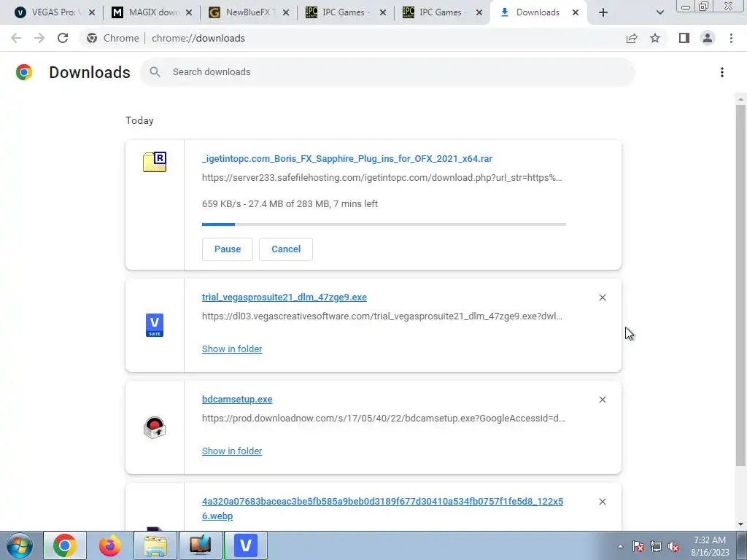Open the Chrome three-dot menu

(x=731, y=38)
